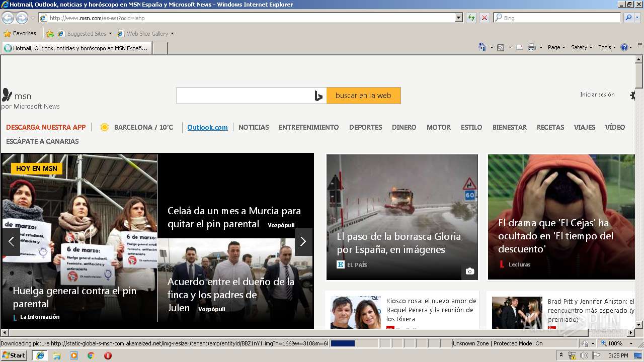Open the Outlook.com link
Image resolution: width=644 pixels, height=362 pixels.
point(207,127)
